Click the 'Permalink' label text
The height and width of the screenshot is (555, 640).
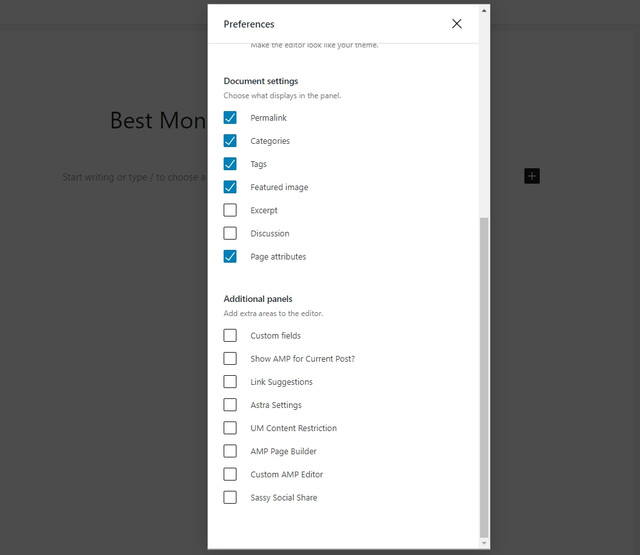pyautogui.click(x=269, y=118)
